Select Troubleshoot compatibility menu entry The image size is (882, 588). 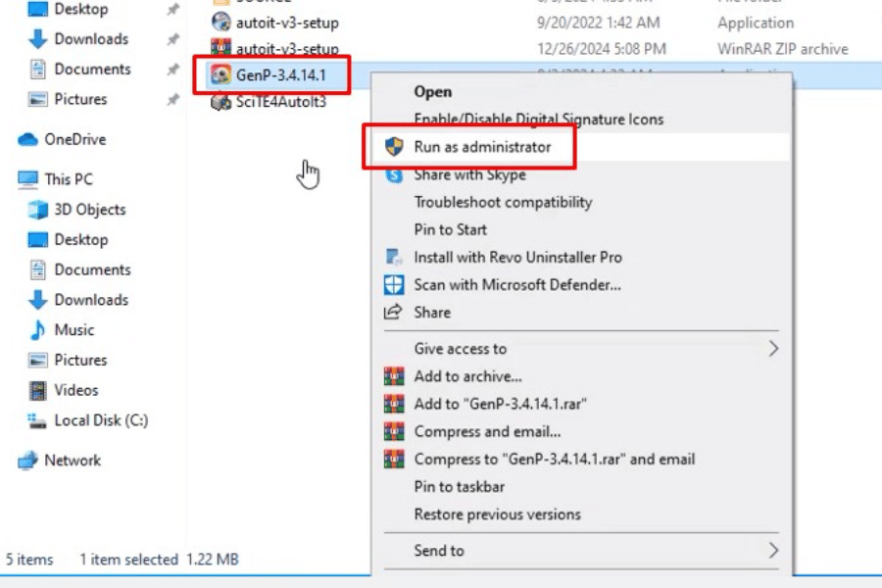click(x=503, y=203)
